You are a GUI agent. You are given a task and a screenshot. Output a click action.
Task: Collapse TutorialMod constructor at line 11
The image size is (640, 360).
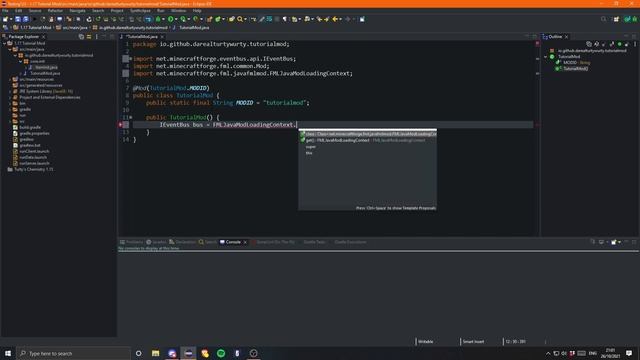(131, 118)
